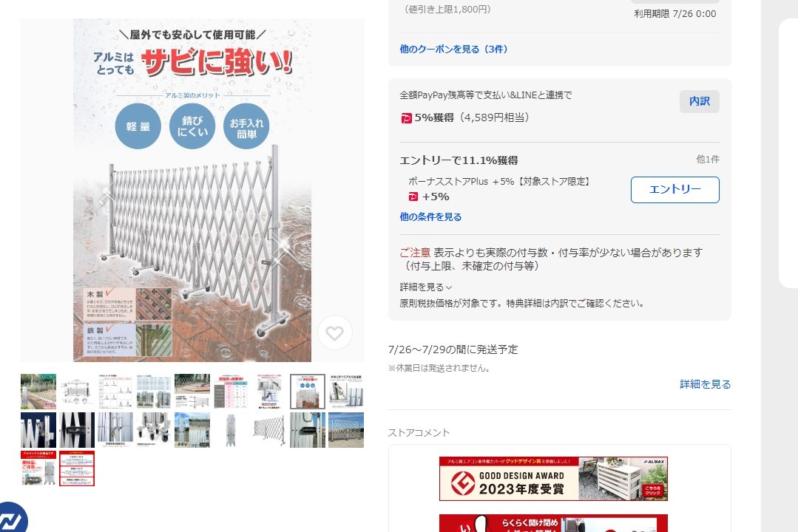Click the エントリー button
798x532 pixels.
[x=674, y=190]
